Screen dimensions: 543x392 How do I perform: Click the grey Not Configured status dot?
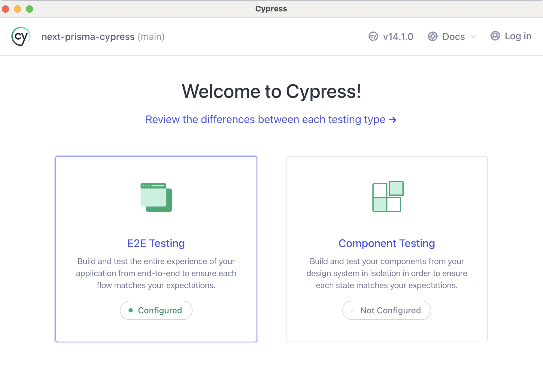(353, 310)
